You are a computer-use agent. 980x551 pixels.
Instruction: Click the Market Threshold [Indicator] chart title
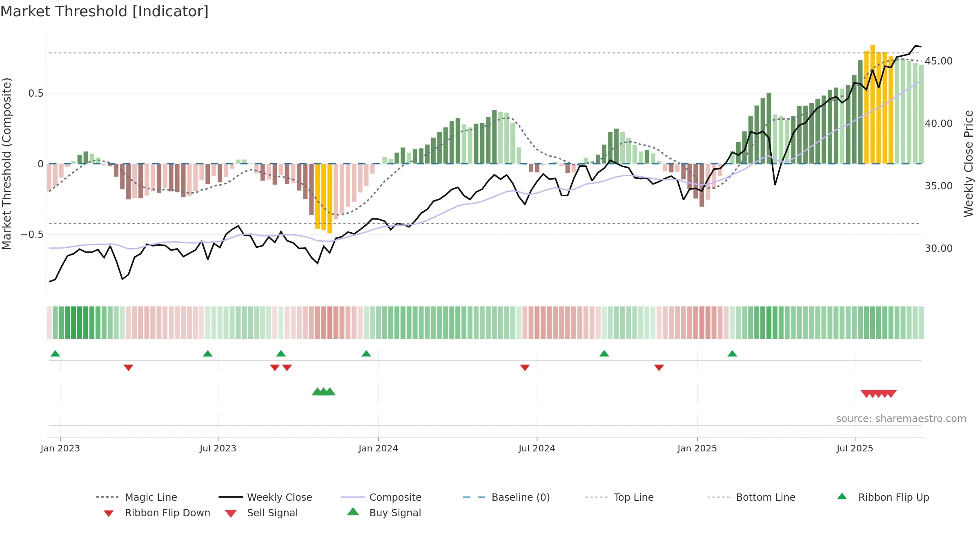(105, 11)
